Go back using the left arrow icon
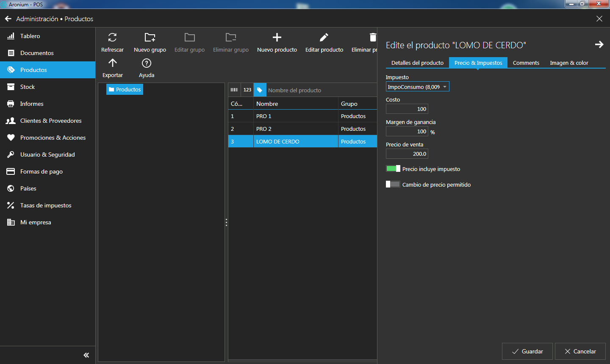The image size is (610, 364). click(8, 19)
